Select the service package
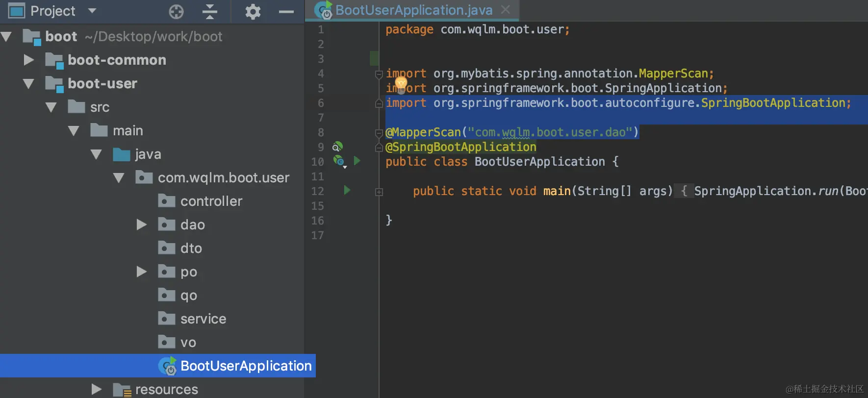This screenshot has width=868, height=398. (192, 319)
